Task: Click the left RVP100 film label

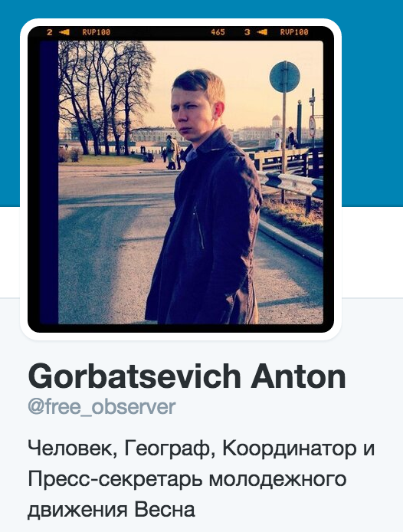Action: pyautogui.click(x=97, y=32)
